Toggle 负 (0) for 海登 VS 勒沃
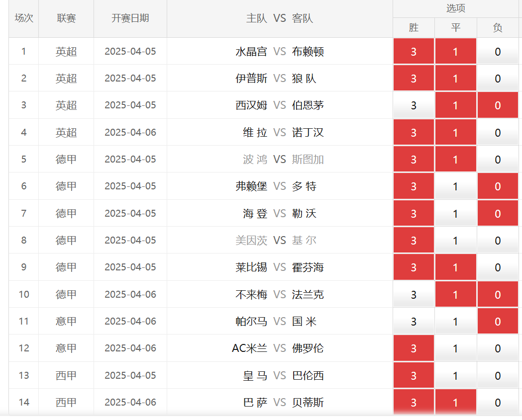522x420 pixels. [x=498, y=213]
